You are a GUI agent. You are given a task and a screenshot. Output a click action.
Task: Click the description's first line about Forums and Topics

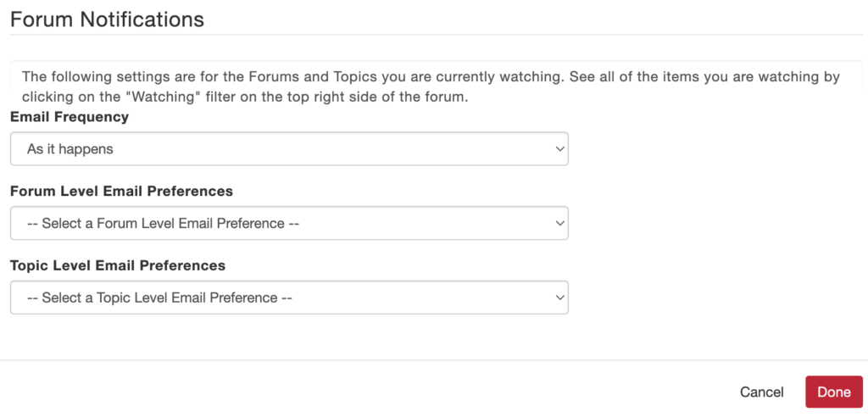tap(431, 76)
